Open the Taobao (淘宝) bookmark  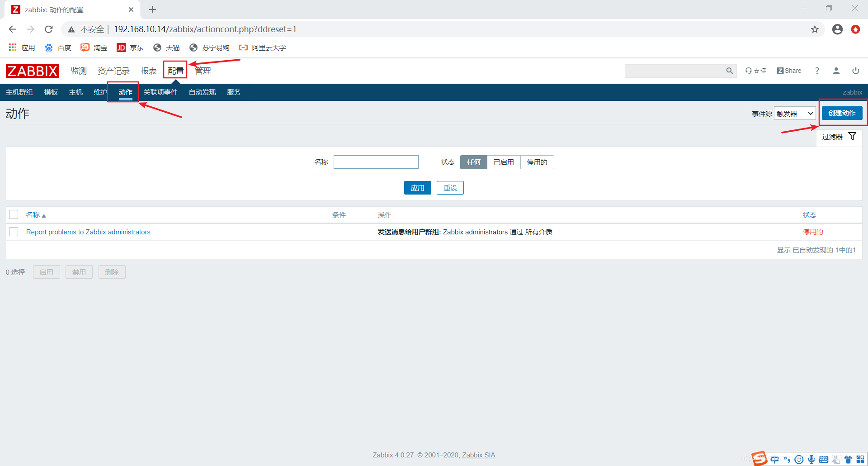[x=94, y=48]
